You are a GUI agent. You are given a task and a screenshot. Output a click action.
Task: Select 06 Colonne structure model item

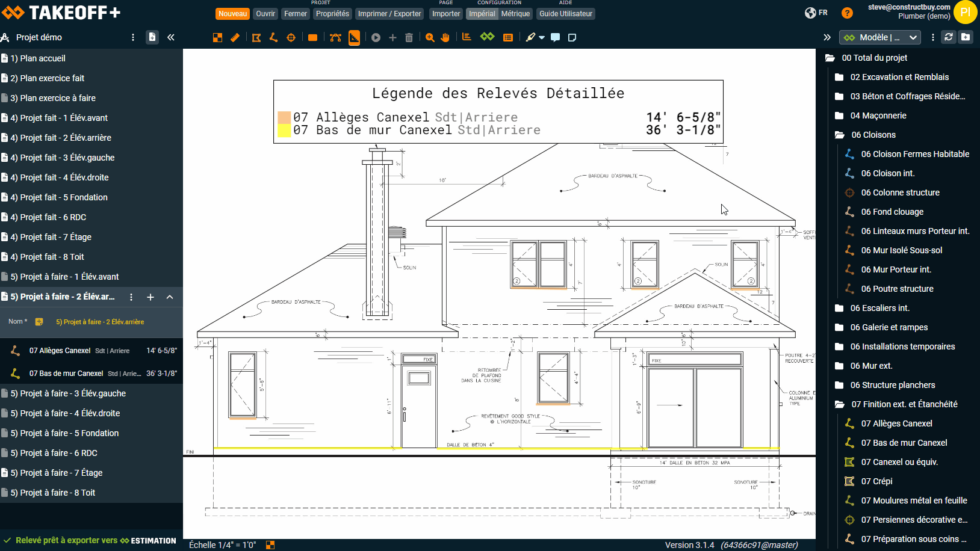[900, 192]
